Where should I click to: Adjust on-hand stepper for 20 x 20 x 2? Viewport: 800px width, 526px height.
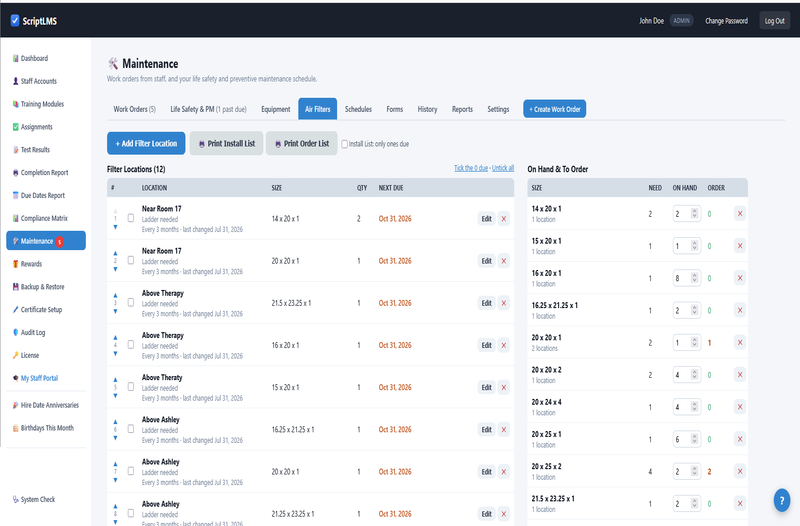[x=694, y=375]
